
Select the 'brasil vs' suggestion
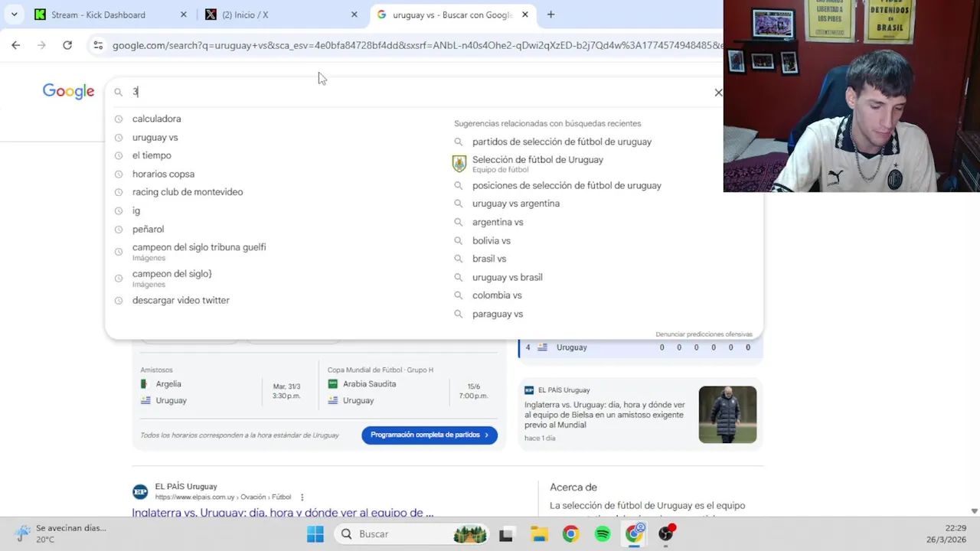pos(489,259)
